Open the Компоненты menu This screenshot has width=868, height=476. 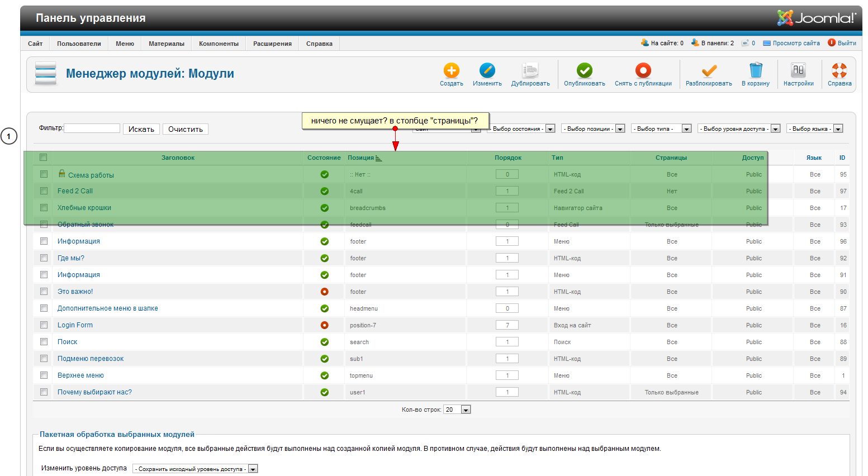tap(219, 44)
